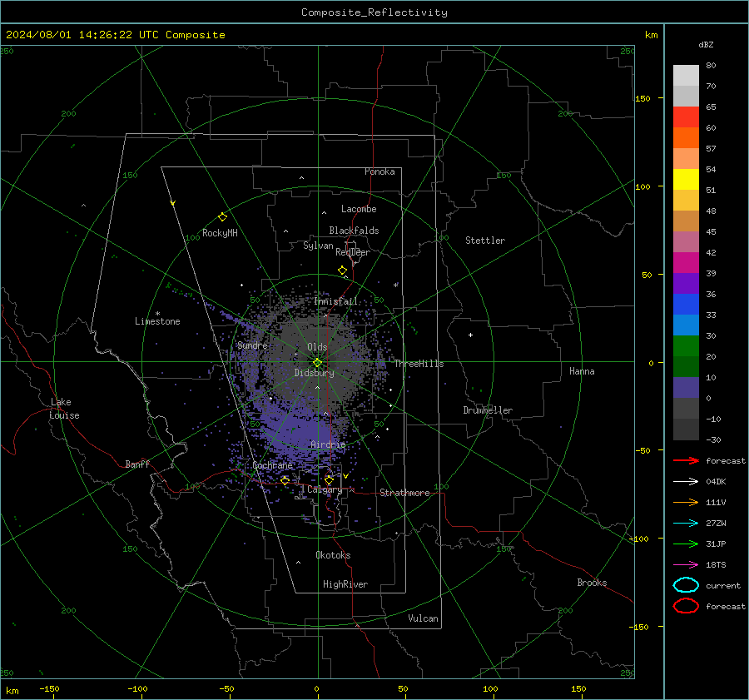Click the red forecast ellipse in legend
Viewport: 749px width, 700px height.
point(686,606)
